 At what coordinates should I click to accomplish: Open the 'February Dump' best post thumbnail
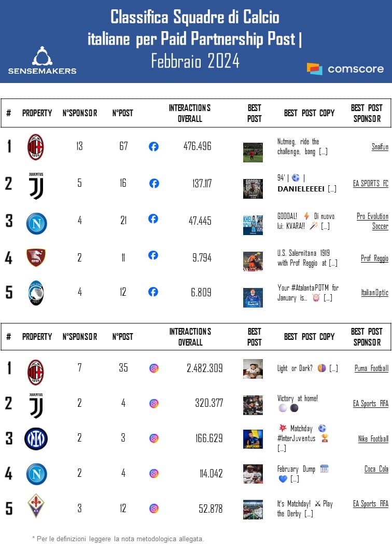pos(253,474)
